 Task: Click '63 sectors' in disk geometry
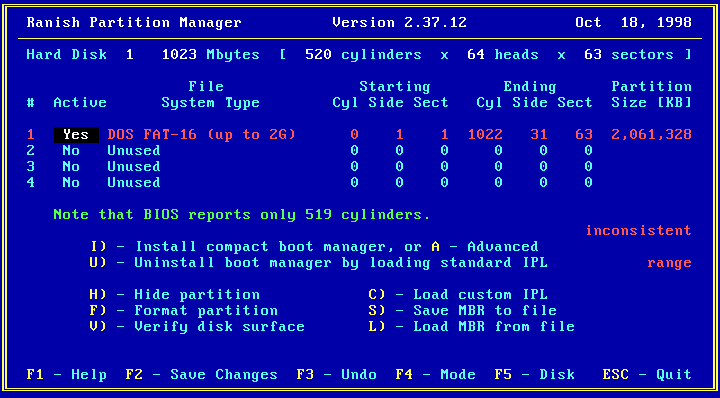coord(629,55)
